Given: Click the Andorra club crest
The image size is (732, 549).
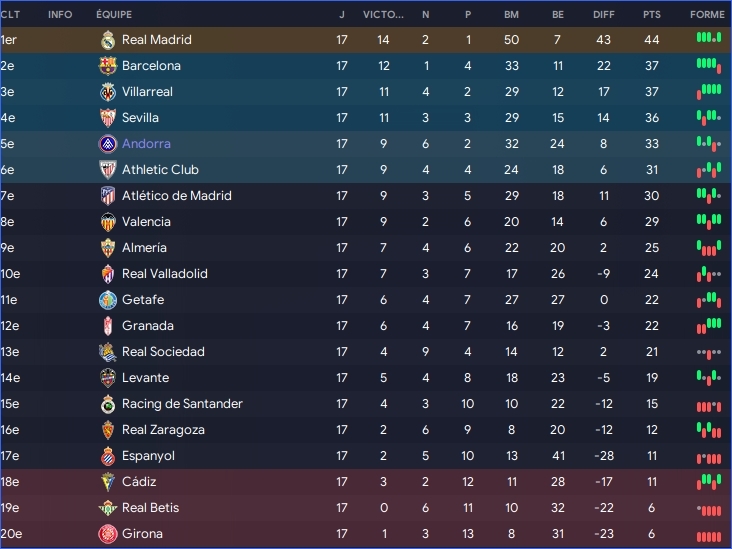Looking at the screenshot, I should 108,144.
